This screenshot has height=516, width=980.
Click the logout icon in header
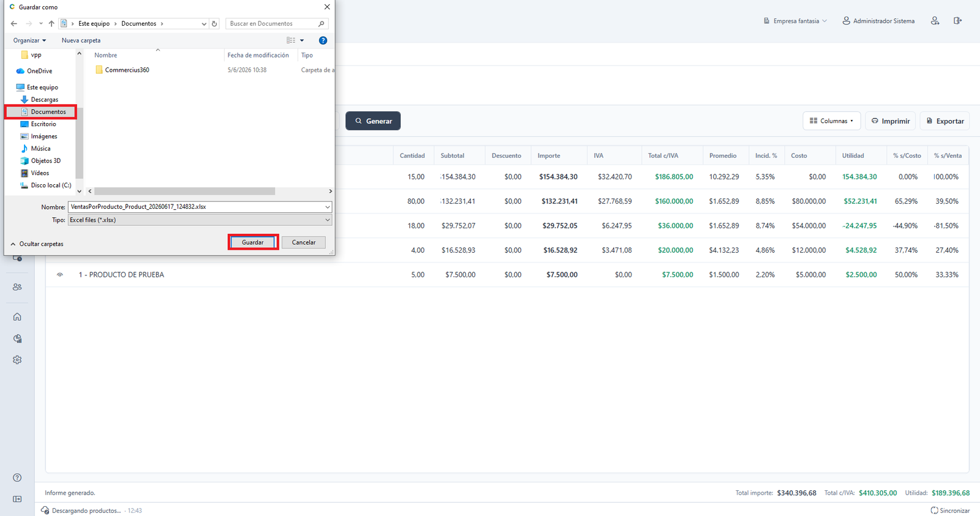click(x=958, y=21)
